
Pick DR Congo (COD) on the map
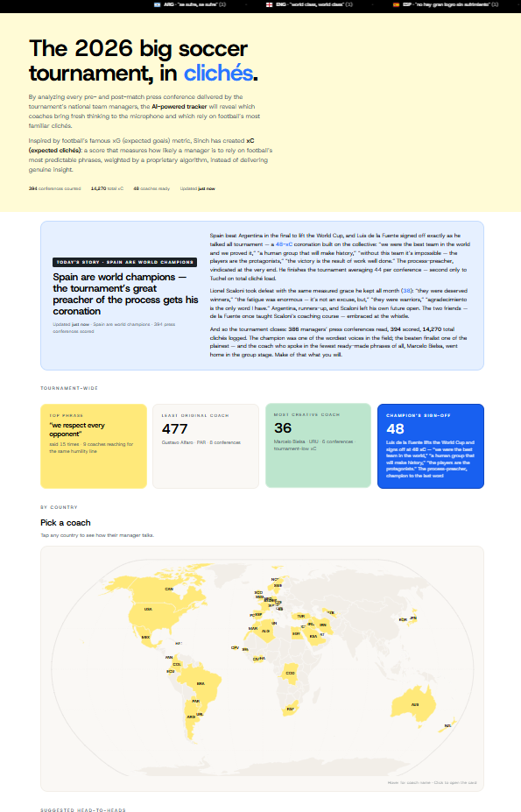pyautogui.click(x=291, y=674)
